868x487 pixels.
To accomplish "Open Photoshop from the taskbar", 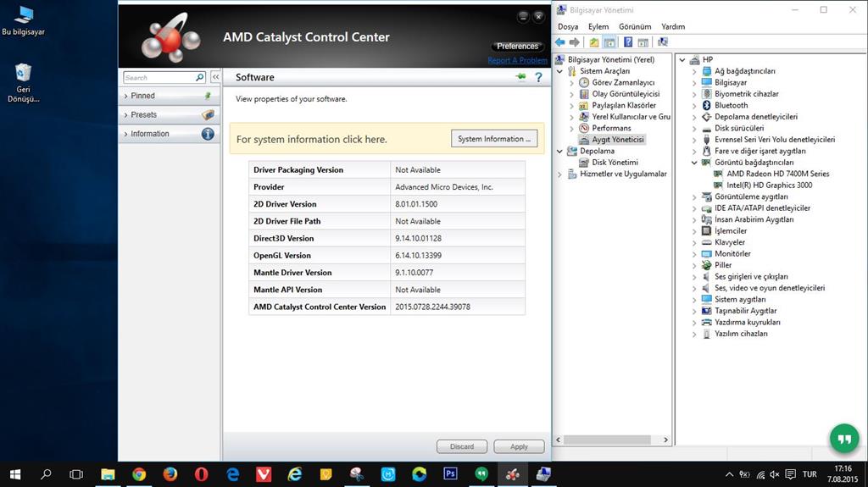I will [x=451, y=474].
